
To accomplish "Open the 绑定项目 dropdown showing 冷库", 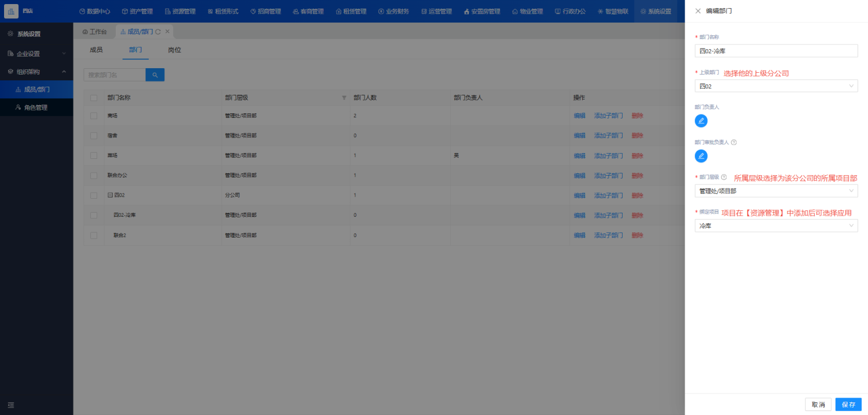I will [776, 226].
